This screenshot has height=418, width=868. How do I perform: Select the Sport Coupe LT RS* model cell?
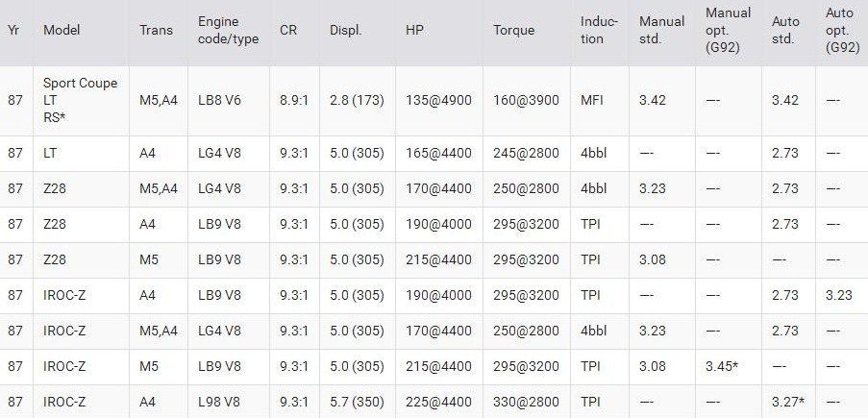coord(80,100)
